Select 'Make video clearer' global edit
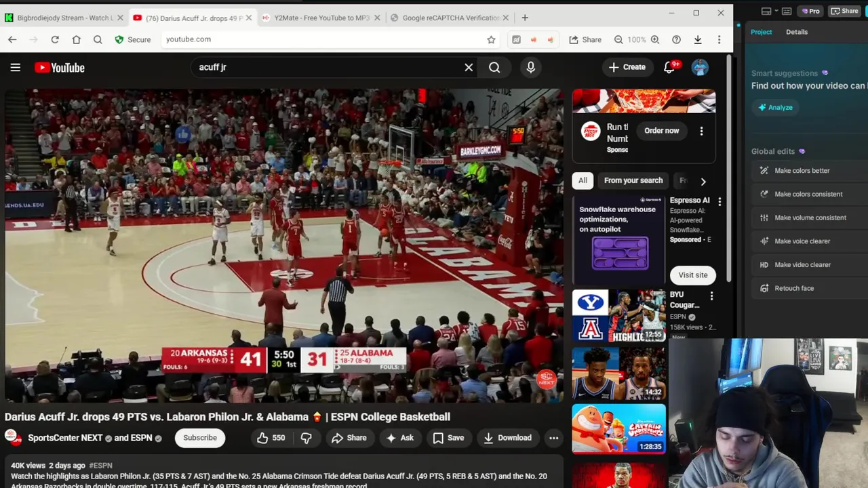868x488 pixels. point(810,265)
